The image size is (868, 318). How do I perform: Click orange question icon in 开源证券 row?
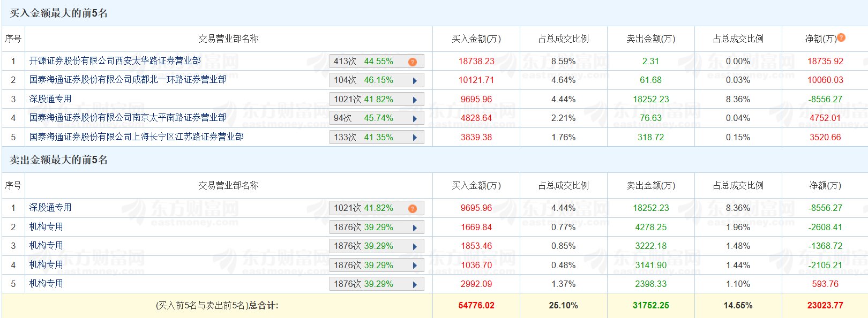tap(412, 62)
